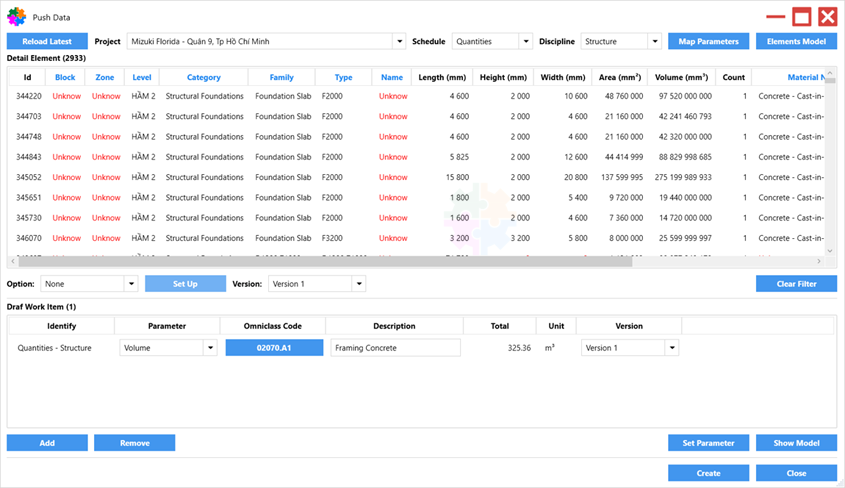Click the Set Parameter button

point(708,443)
